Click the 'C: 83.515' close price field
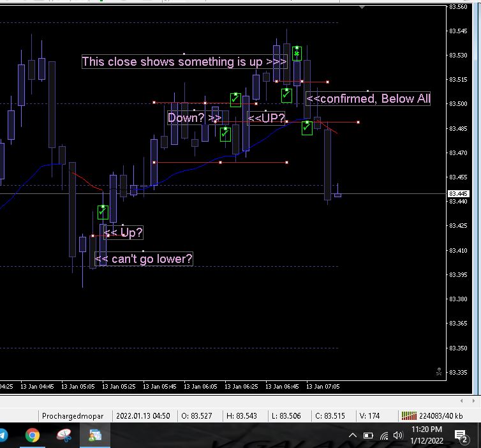Image resolution: width=481 pixels, height=448 pixels. coord(330,416)
